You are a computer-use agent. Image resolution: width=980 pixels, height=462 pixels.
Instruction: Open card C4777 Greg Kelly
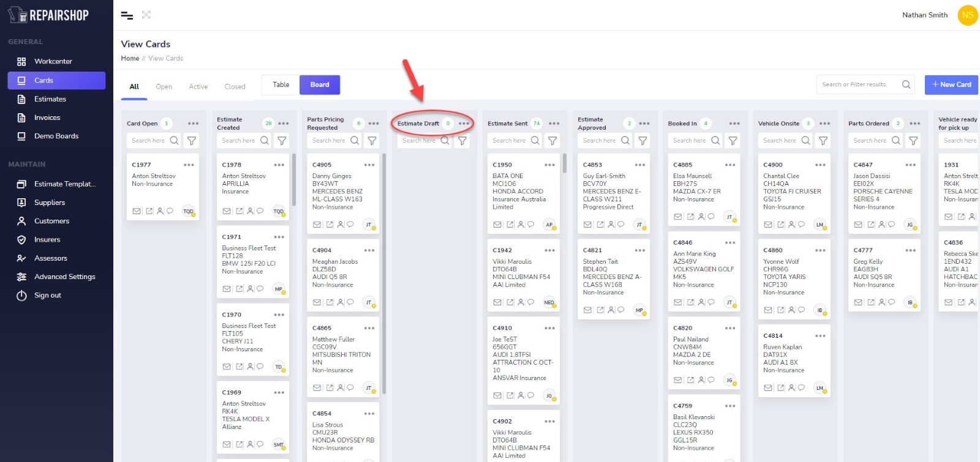coord(884,276)
